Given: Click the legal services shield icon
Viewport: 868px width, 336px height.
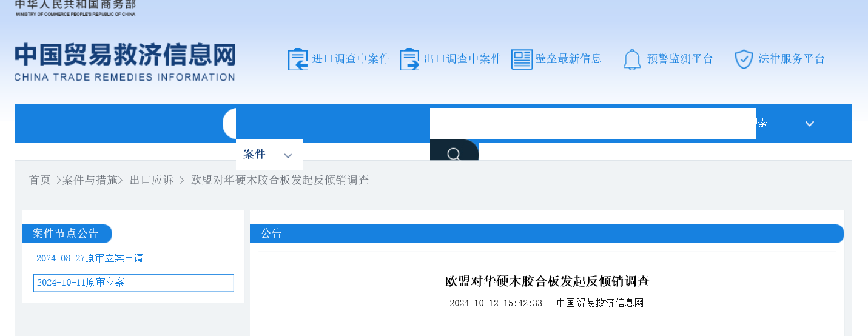Looking at the screenshot, I should [x=744, y=59].
